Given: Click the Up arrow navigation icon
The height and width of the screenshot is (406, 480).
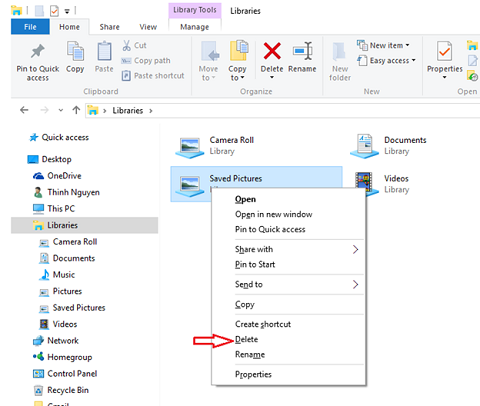Looking at the screenshot, I should (76, 110).
